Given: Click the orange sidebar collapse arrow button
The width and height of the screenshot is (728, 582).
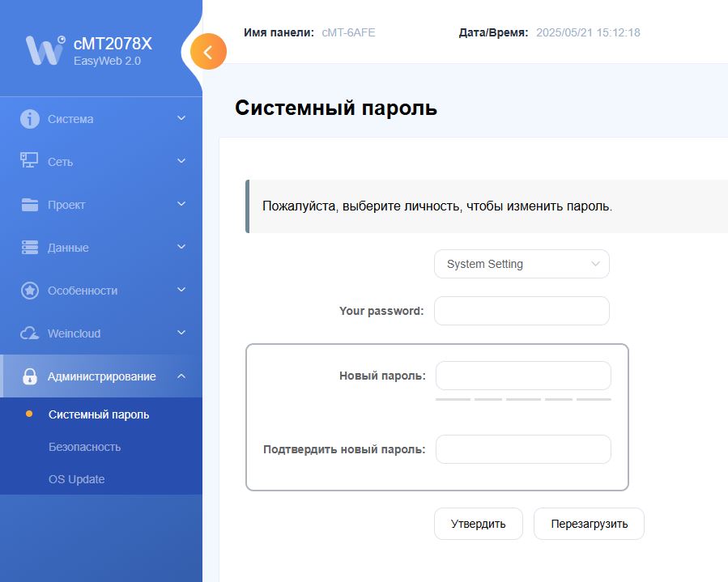Looking at the screenshot, I should (x=208, y=53).
